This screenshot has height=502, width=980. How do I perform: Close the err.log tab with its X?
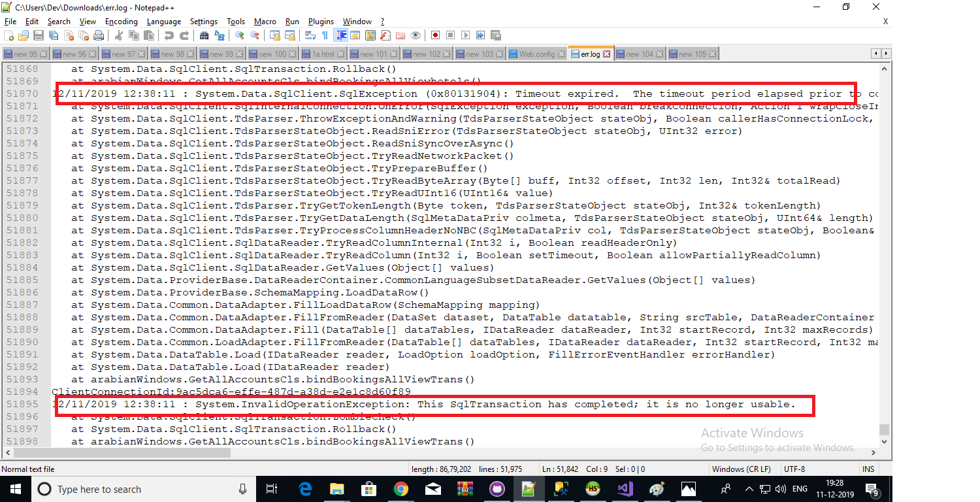[x=606, y=54]
